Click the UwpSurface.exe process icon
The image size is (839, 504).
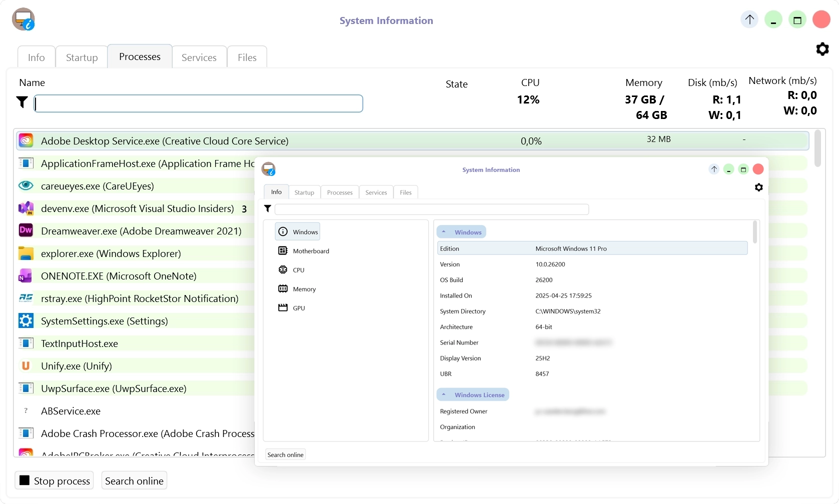(26, 388)
